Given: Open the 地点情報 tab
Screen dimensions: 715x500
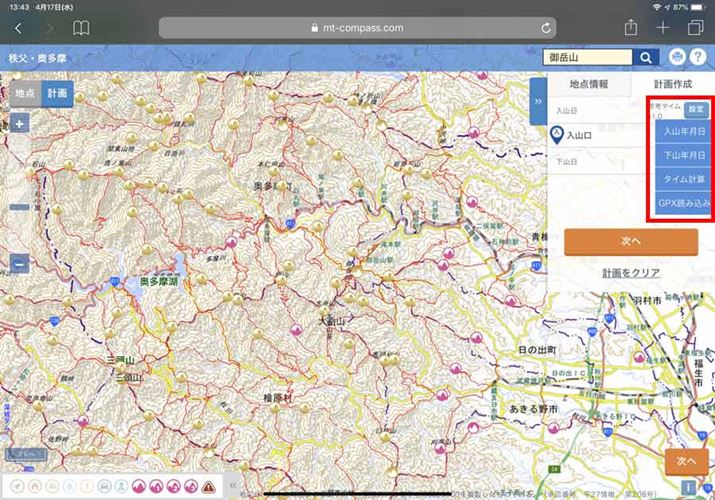Looking at the screenshot, I should (589, 85).
